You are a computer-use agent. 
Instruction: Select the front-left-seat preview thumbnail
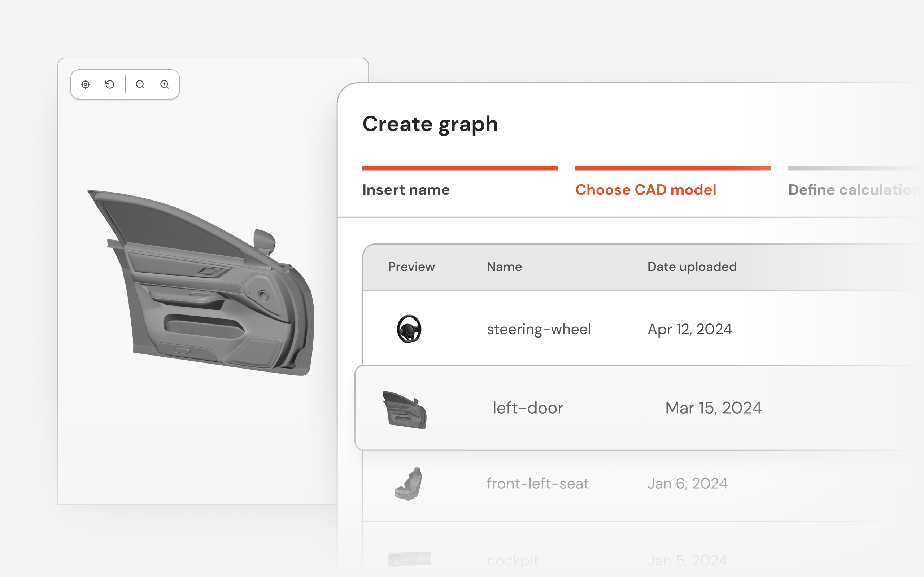[408, 484]
